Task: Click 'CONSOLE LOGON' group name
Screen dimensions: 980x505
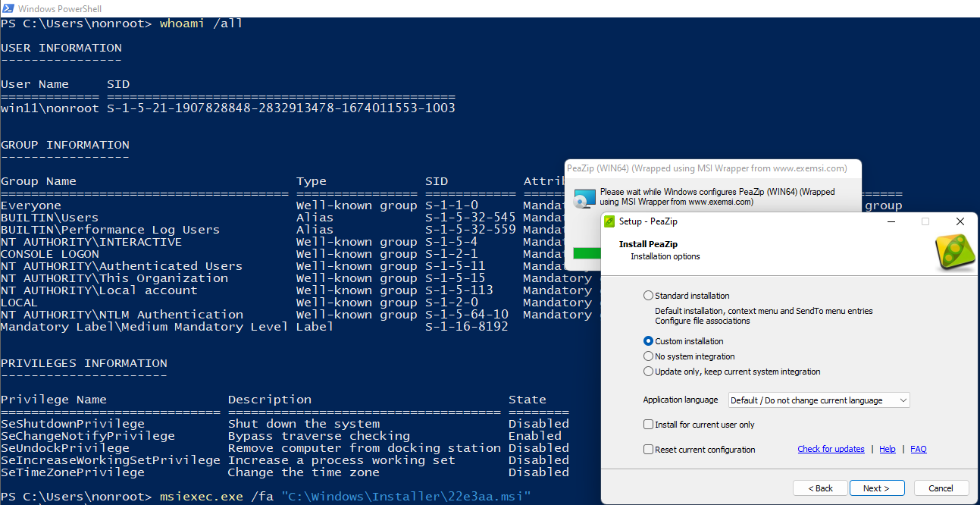Action: (x=50, y=254)
